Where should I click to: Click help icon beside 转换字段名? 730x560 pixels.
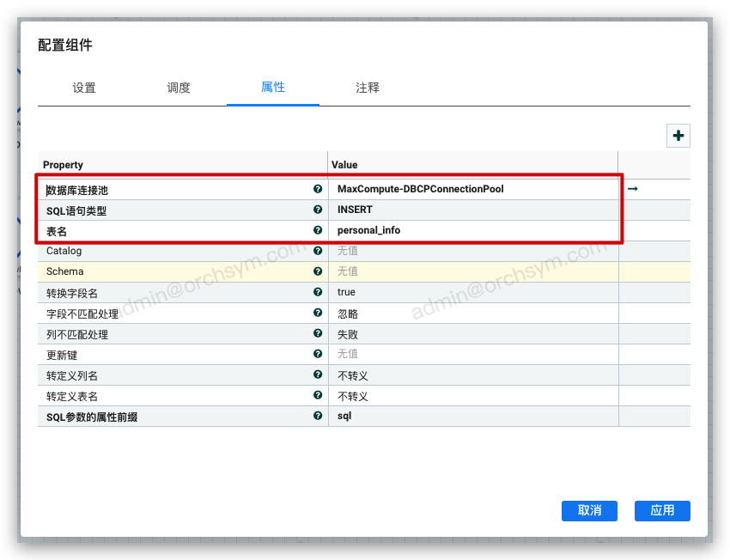318,292
